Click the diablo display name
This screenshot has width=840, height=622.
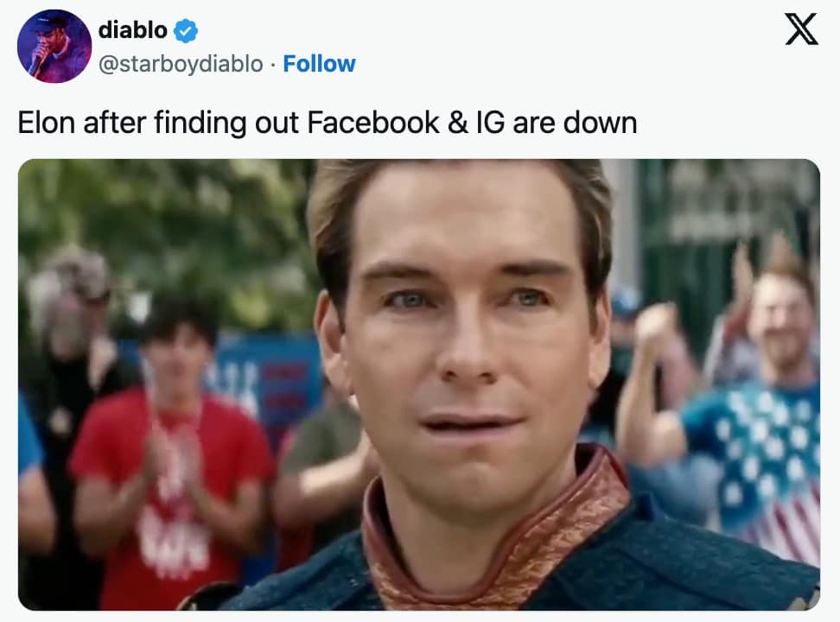coord(133,30)
